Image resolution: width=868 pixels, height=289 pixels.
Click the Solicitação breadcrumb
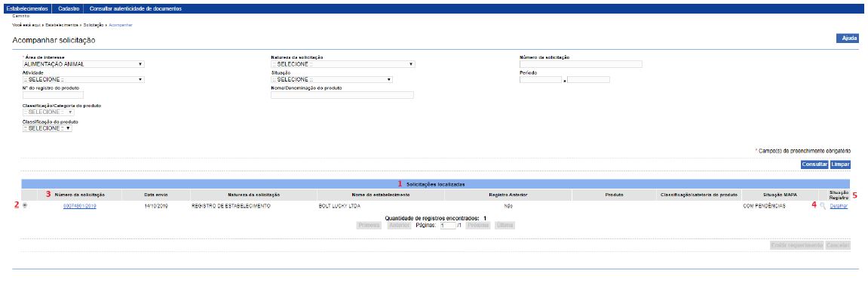tap(94, 26)
